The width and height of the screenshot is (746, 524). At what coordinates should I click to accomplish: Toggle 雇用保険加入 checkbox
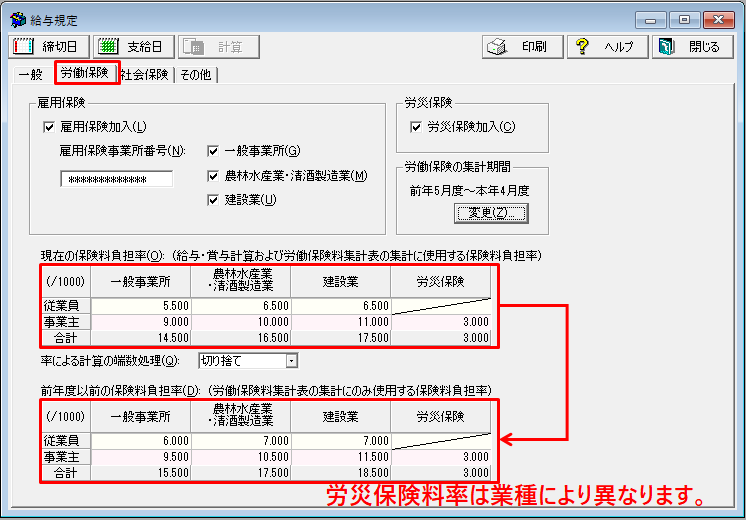tap(49, 127)
